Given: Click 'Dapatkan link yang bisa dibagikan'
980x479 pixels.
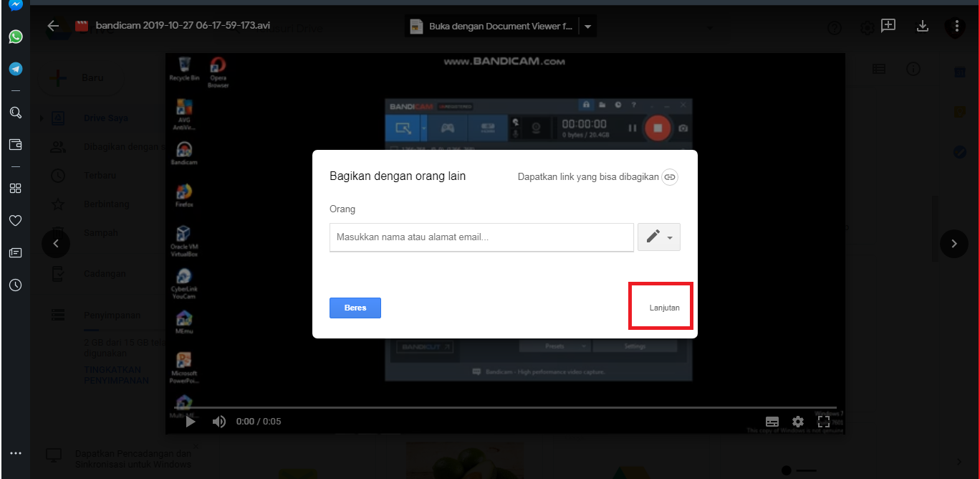Looking at the screenshot, I should (x=588, y=176).
